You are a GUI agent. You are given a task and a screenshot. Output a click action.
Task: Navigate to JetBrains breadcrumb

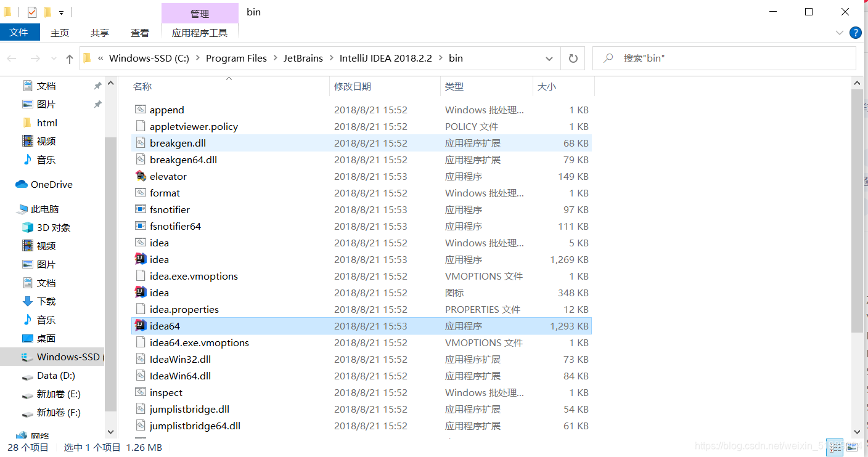303,59
